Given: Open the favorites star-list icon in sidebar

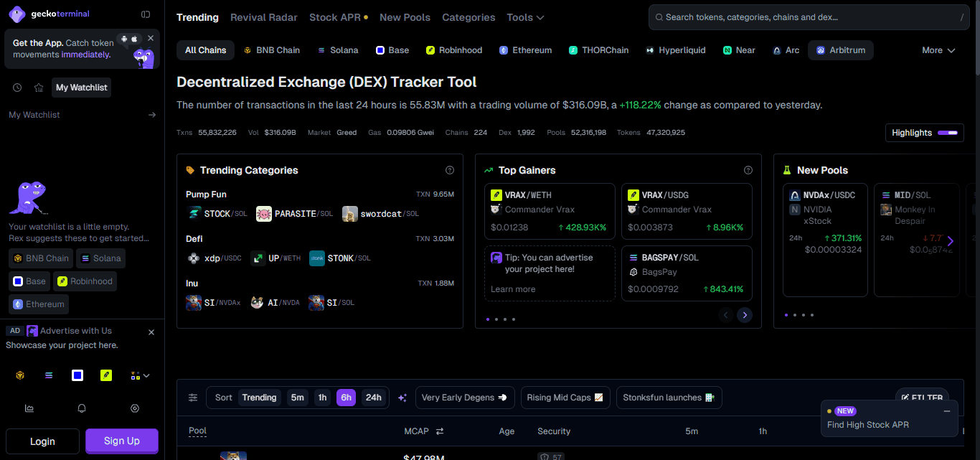Looking at the screenshot, I should 39,88.
